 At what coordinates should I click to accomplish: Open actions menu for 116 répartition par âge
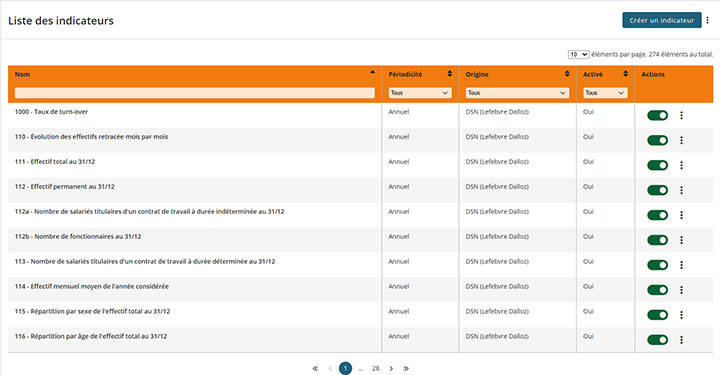click(681, 340)
